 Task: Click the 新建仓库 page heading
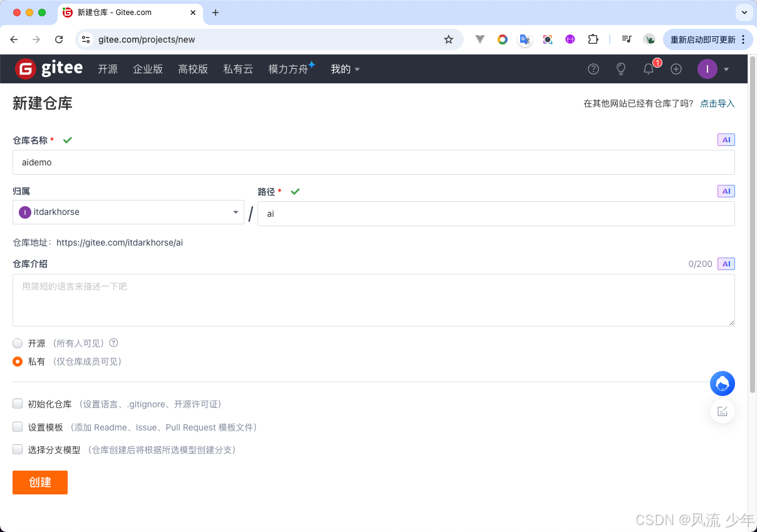[43, 103]
